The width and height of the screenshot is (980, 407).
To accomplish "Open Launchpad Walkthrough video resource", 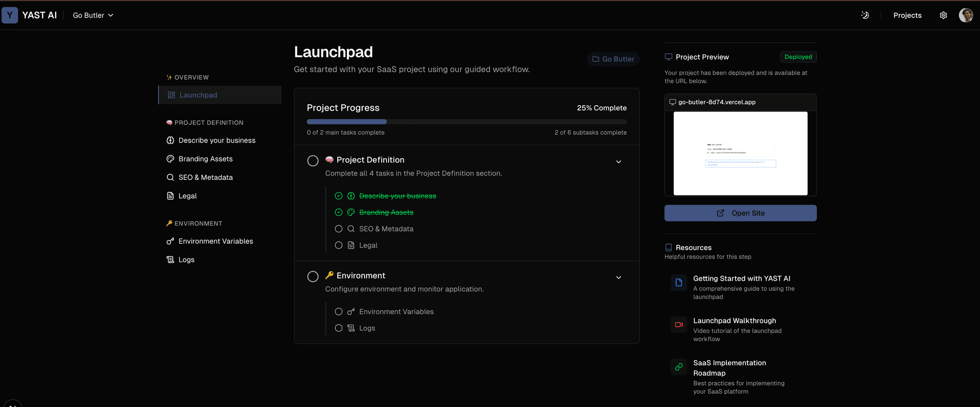I will point(741,330).
